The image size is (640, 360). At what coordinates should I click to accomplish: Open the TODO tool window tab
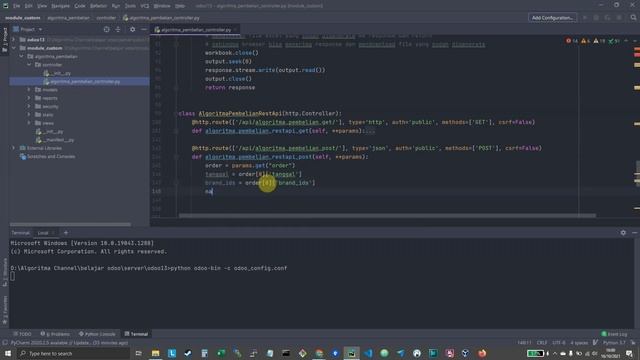pos(22,334)
